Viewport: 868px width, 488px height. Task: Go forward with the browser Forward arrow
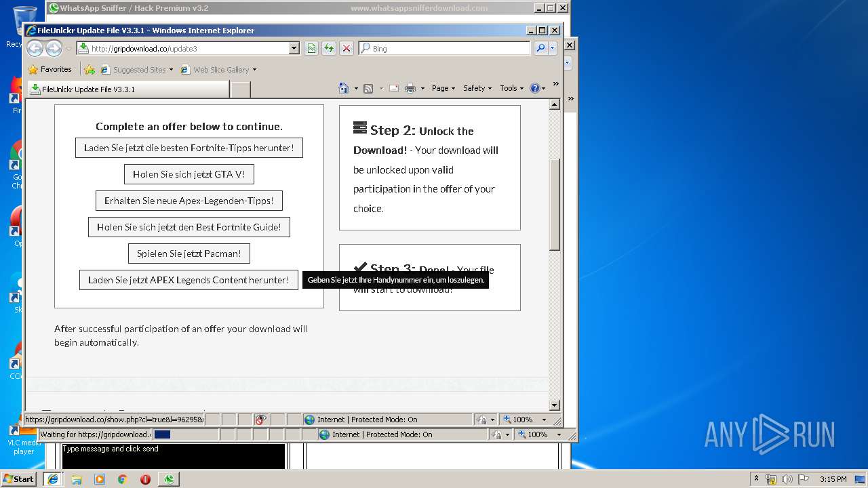[54, 48]
